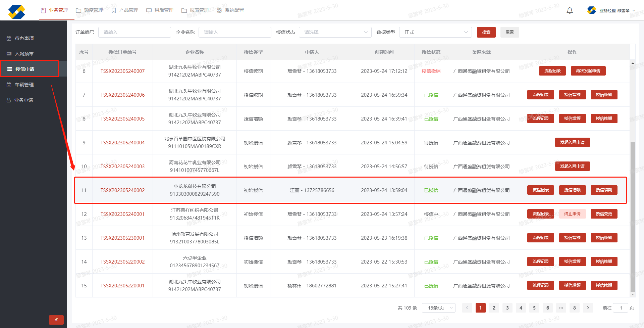
Task: Collapse the sidebar with double-chevron button
Action: tap(56, 320)
